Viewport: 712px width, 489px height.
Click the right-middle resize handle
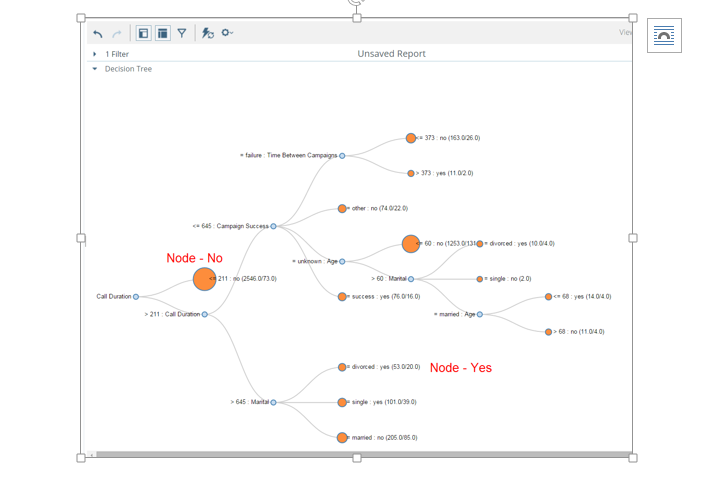633,238
